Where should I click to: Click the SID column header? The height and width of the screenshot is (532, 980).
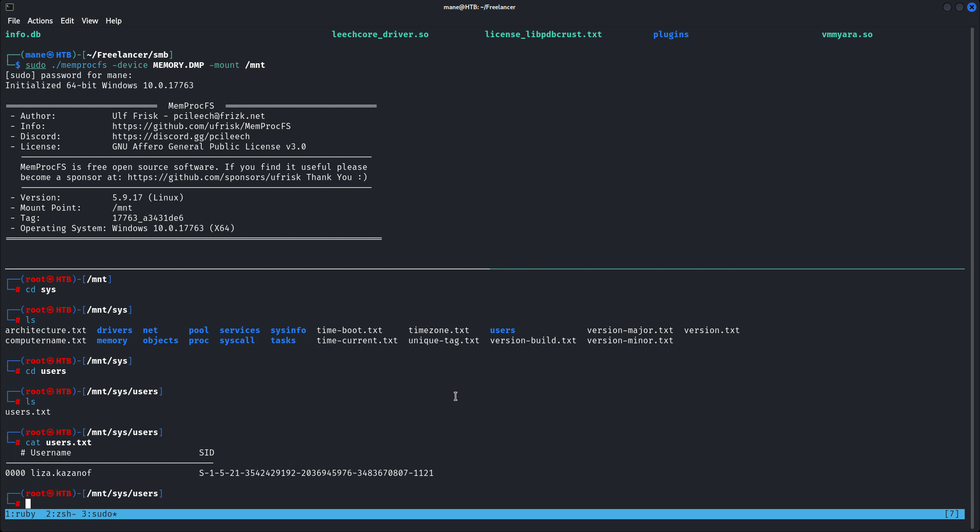207,453
